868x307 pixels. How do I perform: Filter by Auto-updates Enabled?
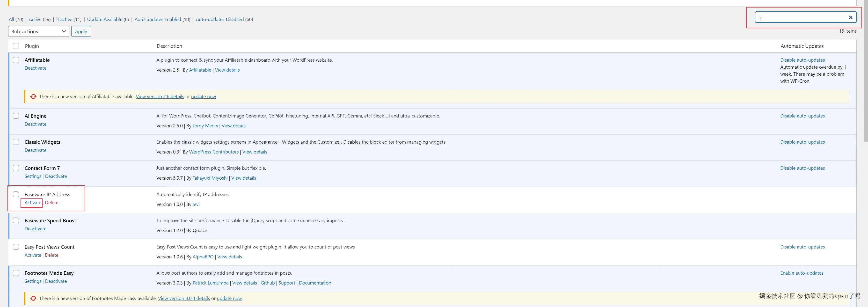(x=158, y=20)
